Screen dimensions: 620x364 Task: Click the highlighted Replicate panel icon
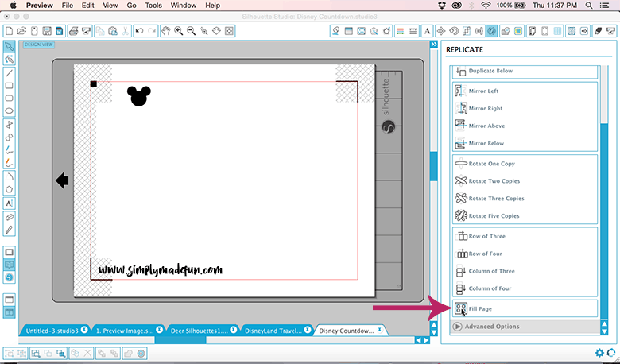491,31
